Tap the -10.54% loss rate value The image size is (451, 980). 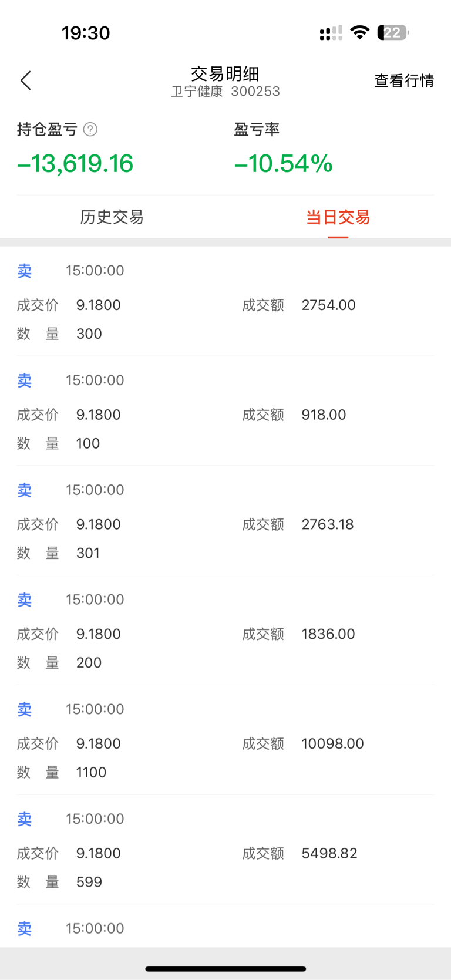coord(284,163)
